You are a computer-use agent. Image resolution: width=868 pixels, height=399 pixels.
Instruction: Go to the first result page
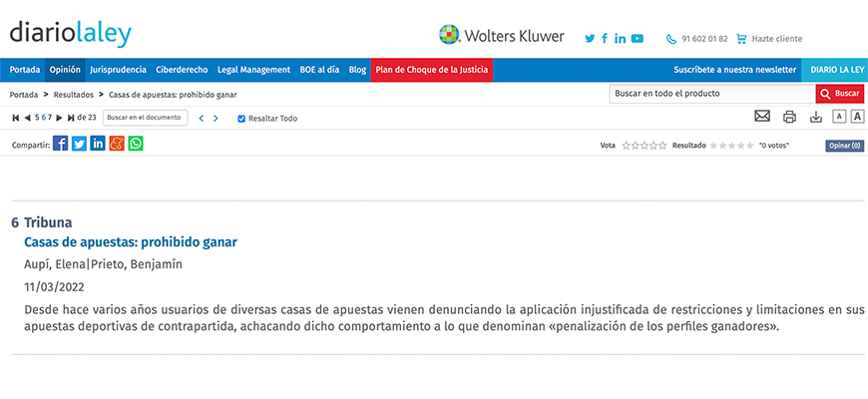tap(15, 118)
